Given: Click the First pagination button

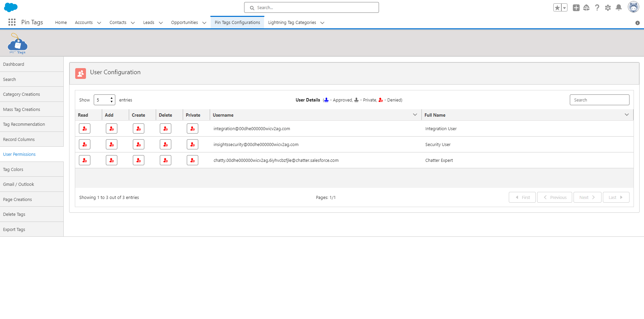Looking at the screenshot, I should (x=522, y=197).
